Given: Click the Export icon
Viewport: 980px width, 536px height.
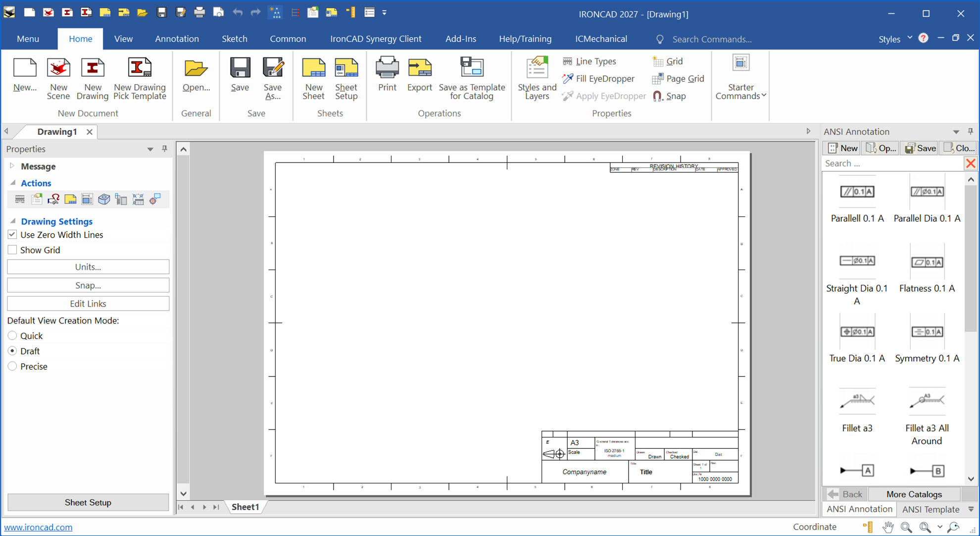Looking at the screenshot, I should click(420, 68).
